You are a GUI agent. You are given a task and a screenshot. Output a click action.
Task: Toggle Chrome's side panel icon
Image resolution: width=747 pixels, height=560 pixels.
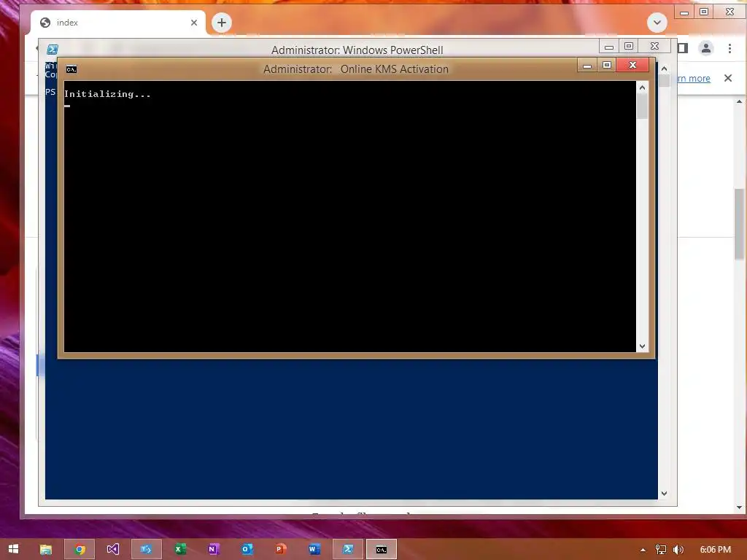pyautogui.click(x=683, y=48)
